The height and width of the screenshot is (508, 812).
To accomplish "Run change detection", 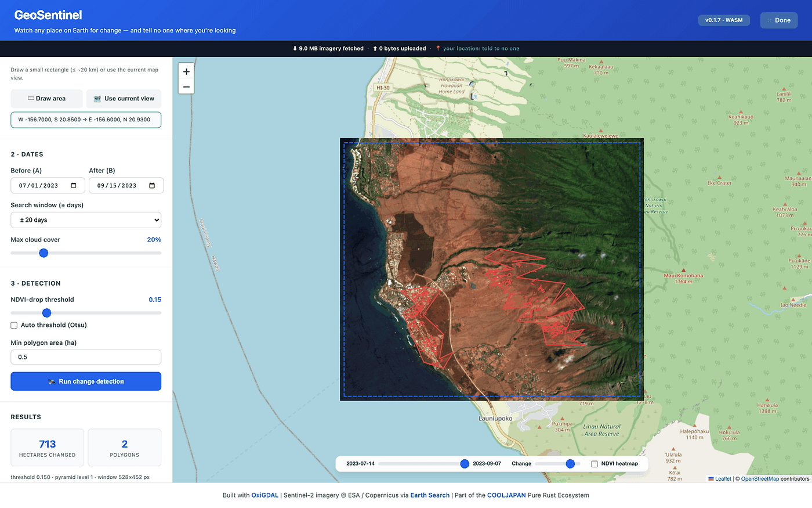I will pyautogui.click(x=86, y=381).
